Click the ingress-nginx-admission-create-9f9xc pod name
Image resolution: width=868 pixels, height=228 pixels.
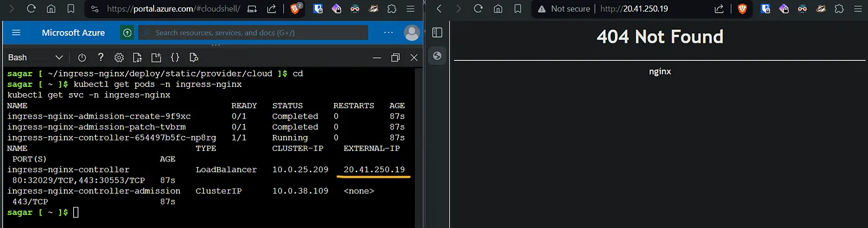click(99, 116)
